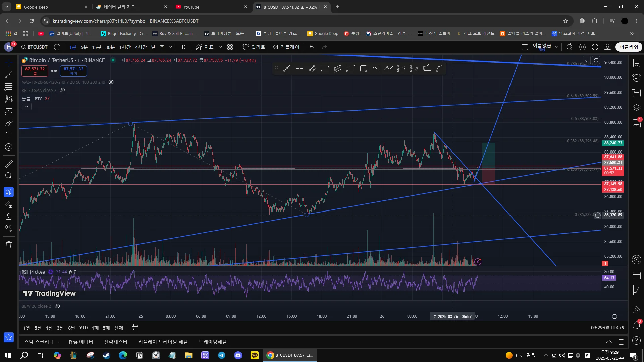
Task: Collapse the indicator legend chevron
Action: pyautogui.click(x=26, y=107)
